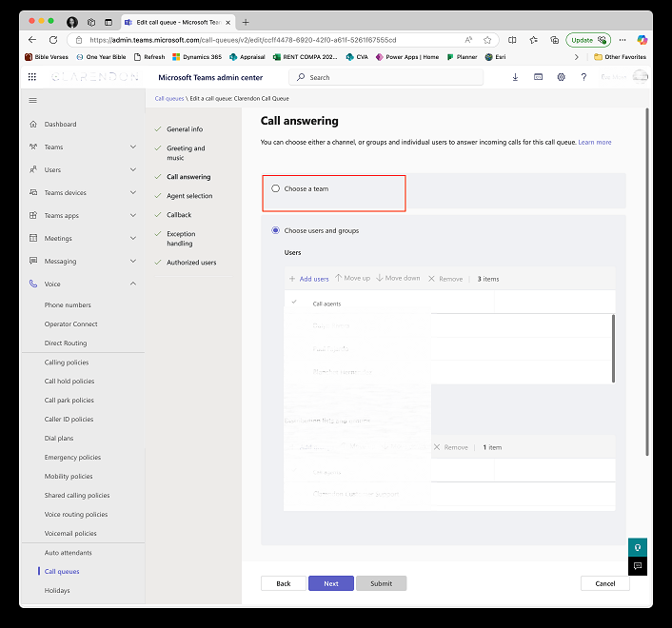Go to General info step
This screenshot has width=672, height=628.
click(185, 129)
